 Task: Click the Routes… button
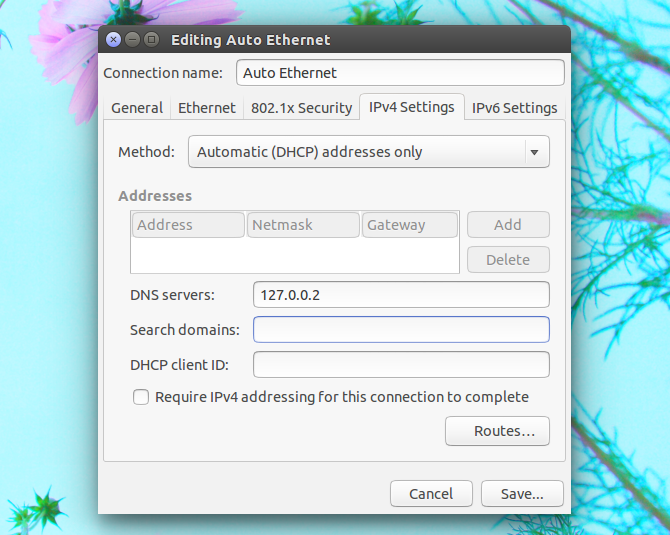point(497,431)
